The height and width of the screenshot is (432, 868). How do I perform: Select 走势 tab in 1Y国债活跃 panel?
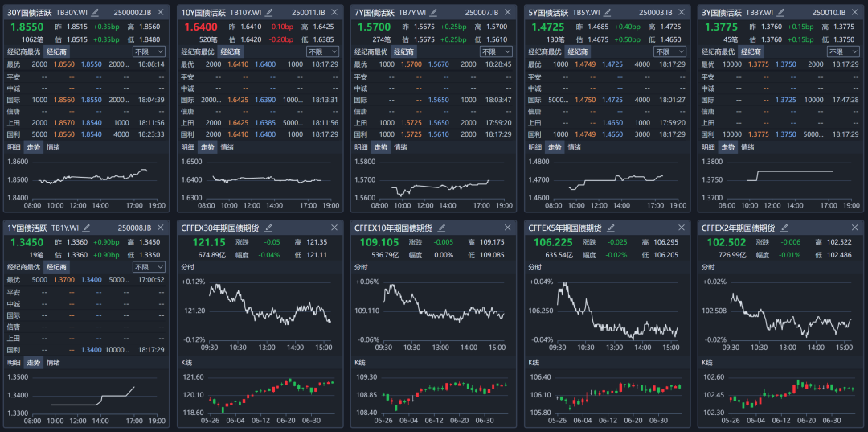34,363
